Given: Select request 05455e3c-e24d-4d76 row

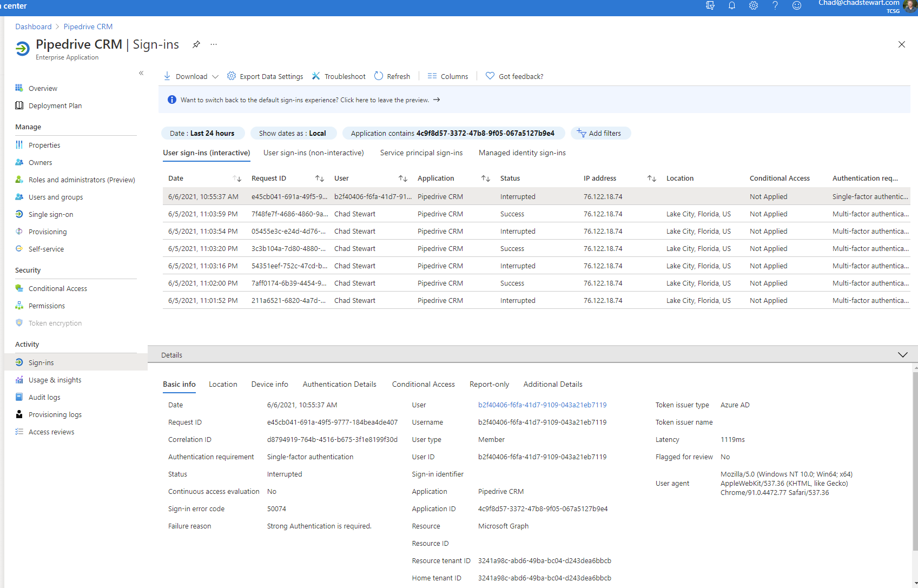Looking at the screenshot, I should [x=536, y=231].
